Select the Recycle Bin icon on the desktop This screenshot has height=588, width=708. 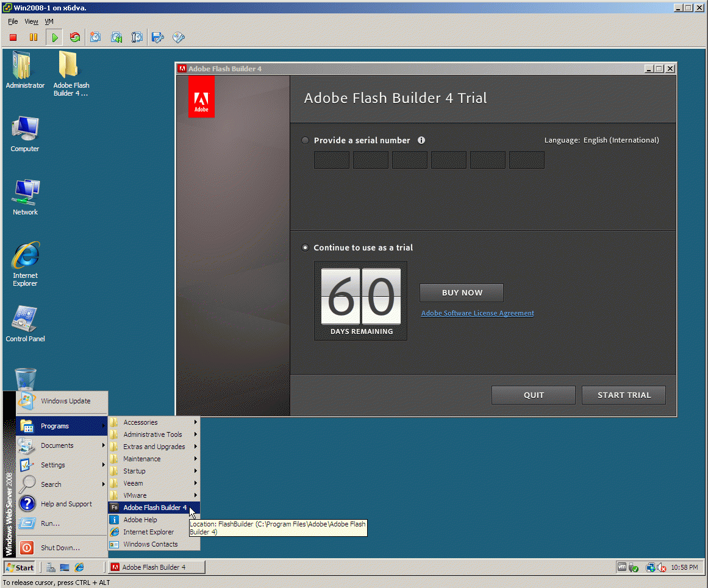25,379
